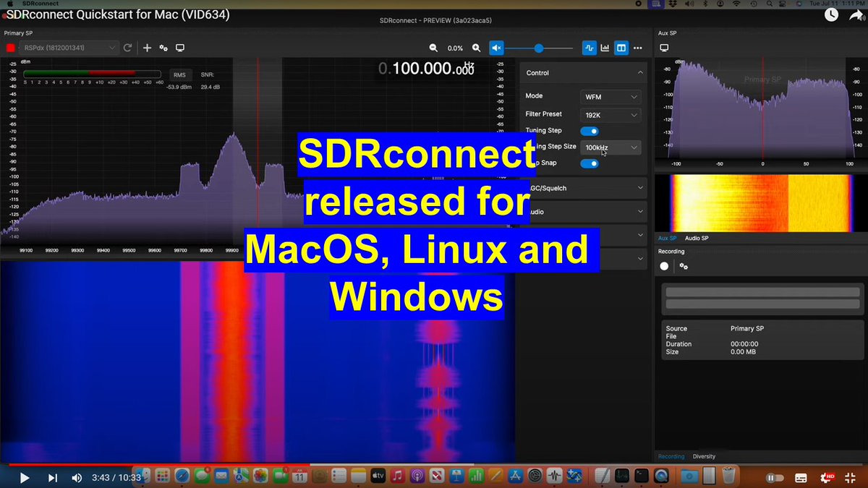Open the WFM Mode dropdown
The image size is (868, 488).
pyautogui.click(x=611, y=96)
